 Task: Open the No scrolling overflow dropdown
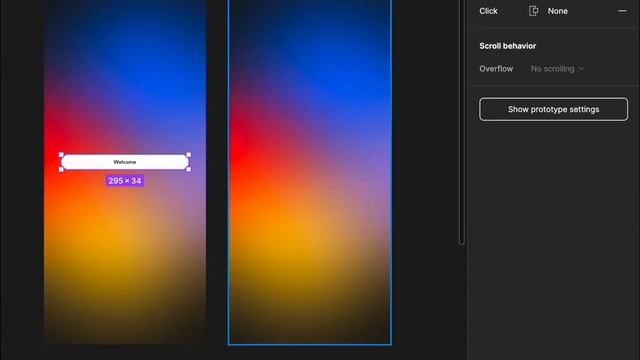[557, 69]
